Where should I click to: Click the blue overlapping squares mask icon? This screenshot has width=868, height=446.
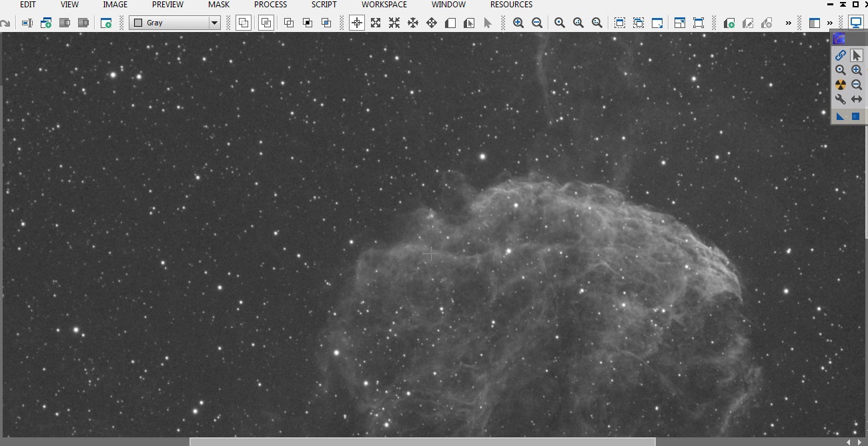pyautogui.click(x=326, y=23)
